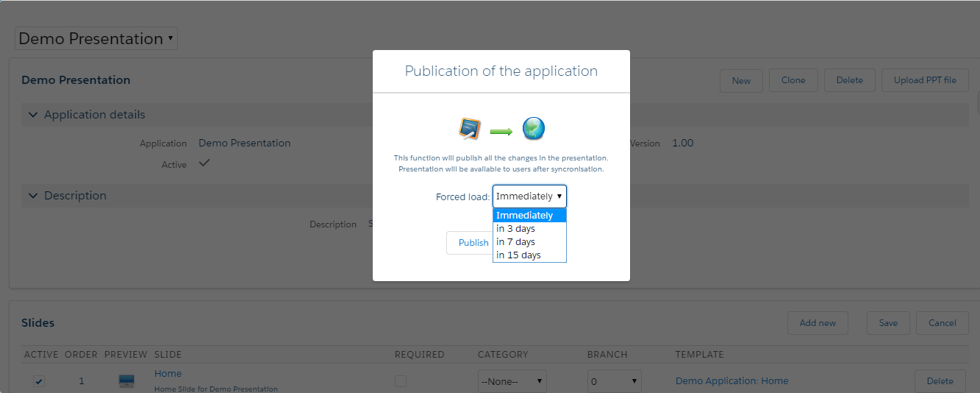Check the Required checkbox for Home slide
Viewport: 980px width, 393px height.
click(401, 381)
